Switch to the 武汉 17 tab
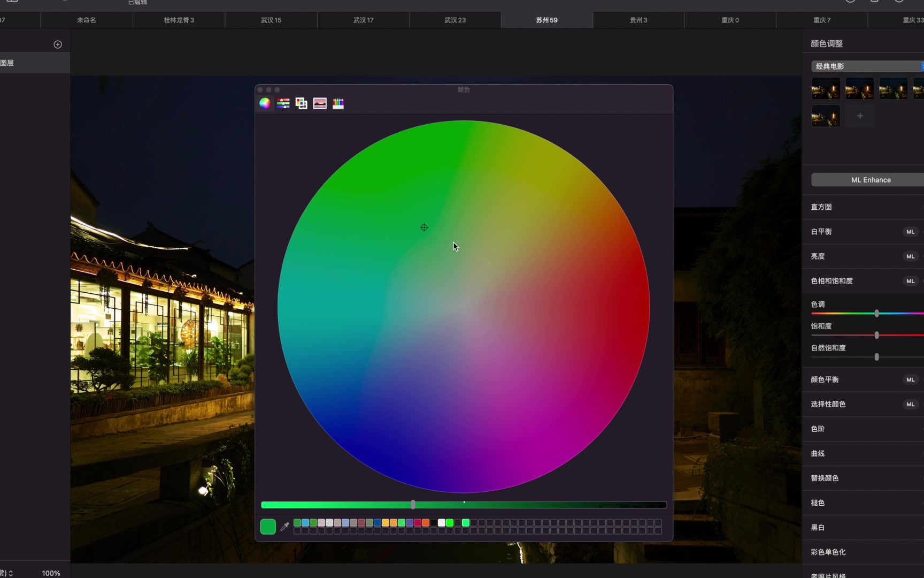The image size is (924, 578). (363, 20)
